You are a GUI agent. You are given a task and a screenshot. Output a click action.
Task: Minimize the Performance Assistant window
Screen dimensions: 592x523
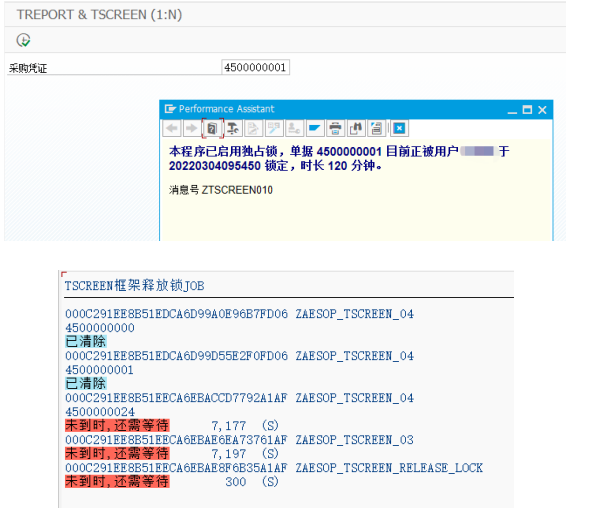(x=512, y=110)
